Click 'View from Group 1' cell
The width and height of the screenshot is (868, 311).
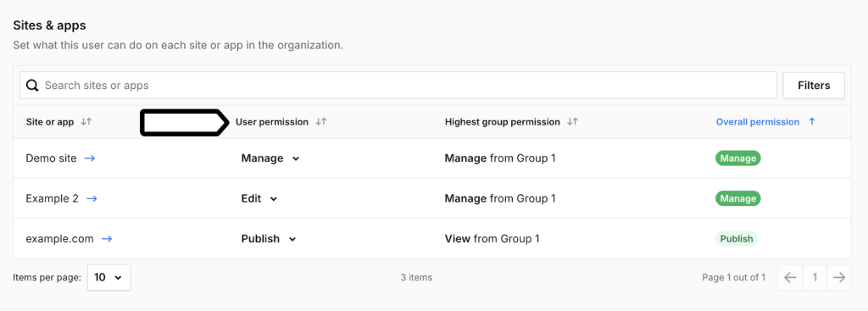click(492, 239)
